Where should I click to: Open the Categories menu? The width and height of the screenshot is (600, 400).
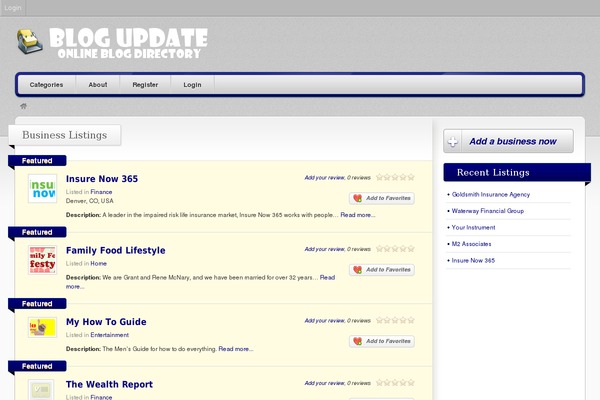click(x=46, y=85)
